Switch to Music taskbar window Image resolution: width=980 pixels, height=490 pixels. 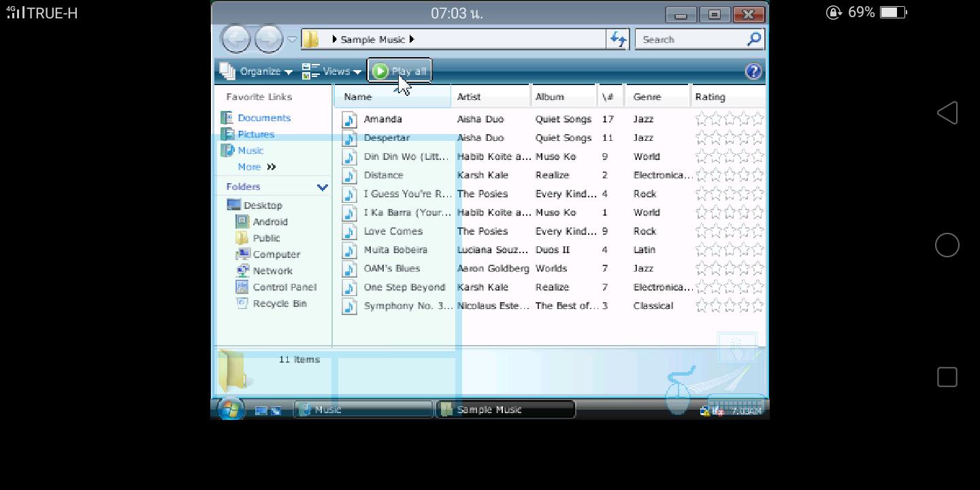[x=363, y=409]
